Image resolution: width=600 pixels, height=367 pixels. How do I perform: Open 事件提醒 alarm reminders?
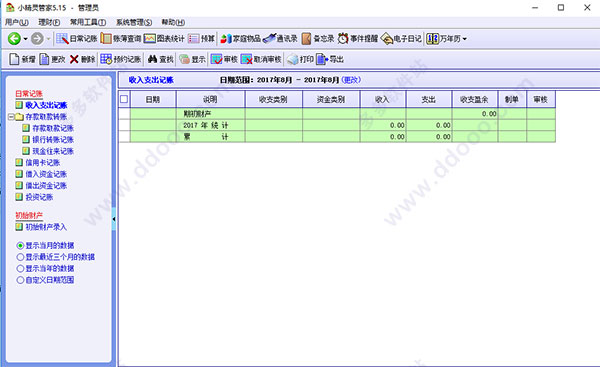(x=357, y=39)
